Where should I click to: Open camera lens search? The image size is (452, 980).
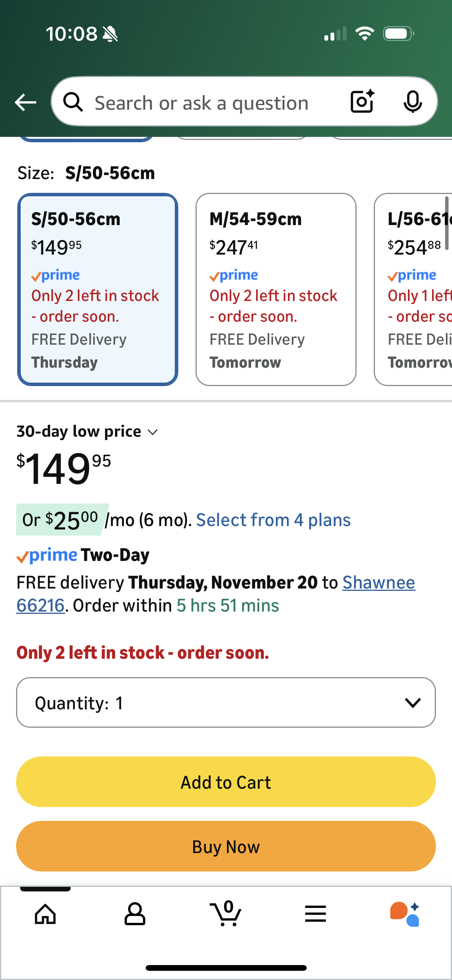pyautogui.click(x=362, y=102)
